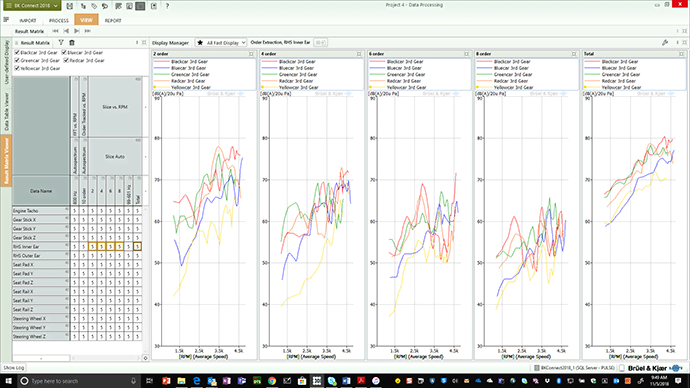
Task: Open the Result Matrix Viewer side tab
Action: tap(6, 161)
